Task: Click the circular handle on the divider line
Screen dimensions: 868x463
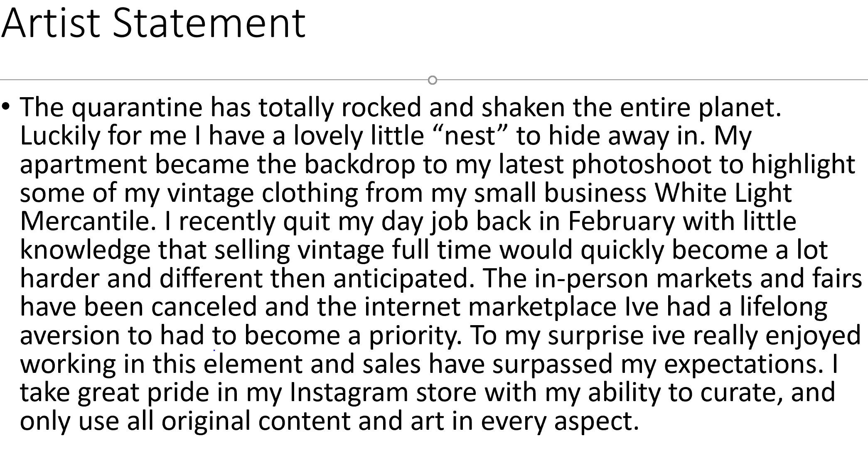Action: [x=432, y=80]
